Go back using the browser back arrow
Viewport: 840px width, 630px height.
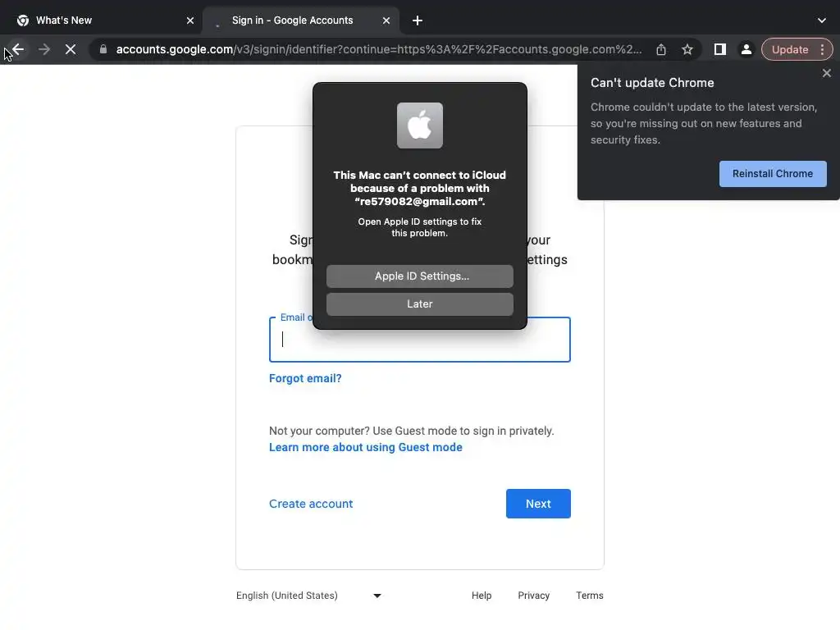coord(18,50)
